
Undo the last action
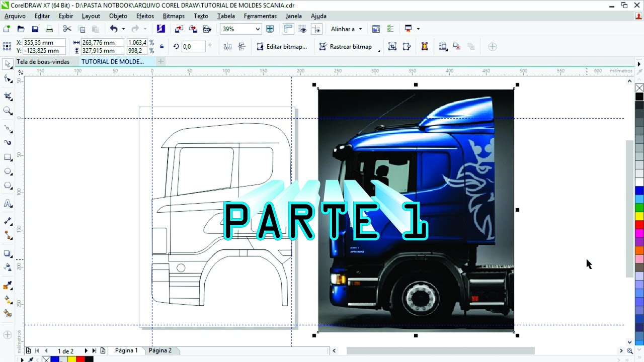[x=114, y=29]
